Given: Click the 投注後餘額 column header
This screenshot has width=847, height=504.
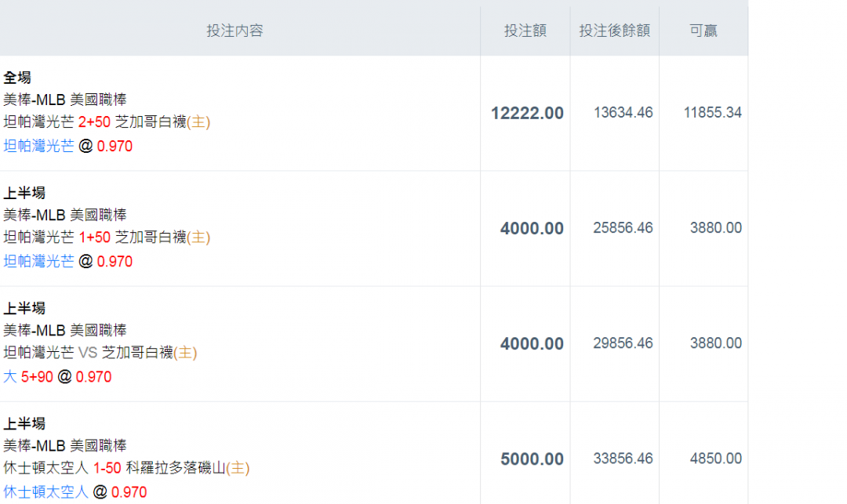Looking at the screenshot, I should coord(614,31).
